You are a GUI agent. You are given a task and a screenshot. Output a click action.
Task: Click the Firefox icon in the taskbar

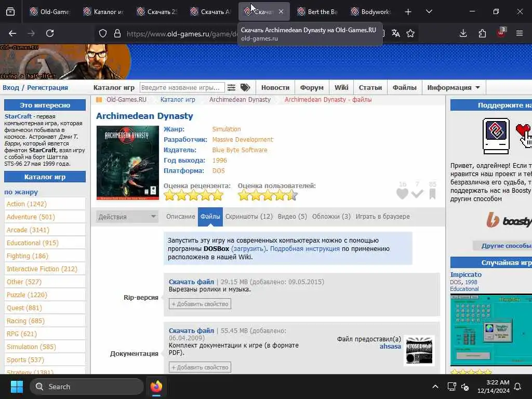coord(156,387)
